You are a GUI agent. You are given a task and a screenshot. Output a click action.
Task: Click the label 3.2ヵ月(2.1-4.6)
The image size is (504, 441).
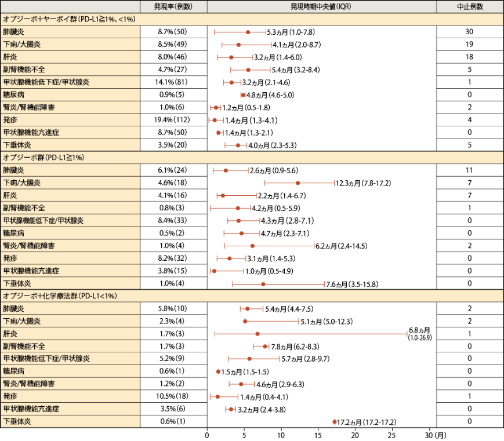pos(266,82)
